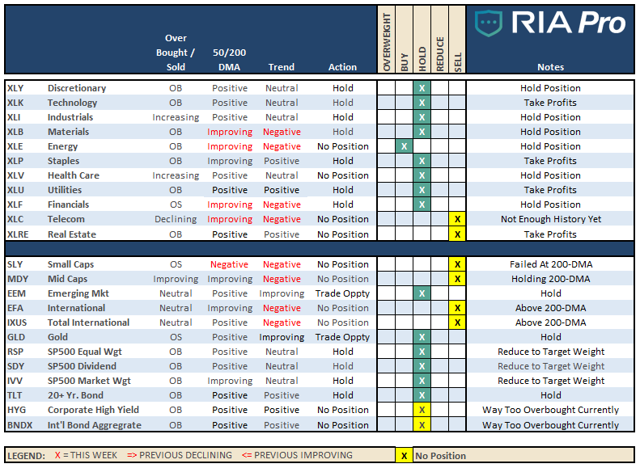Viewport: 640px width, 468px height.
Task: Select the TLT hold X mark
Action: 422,395
